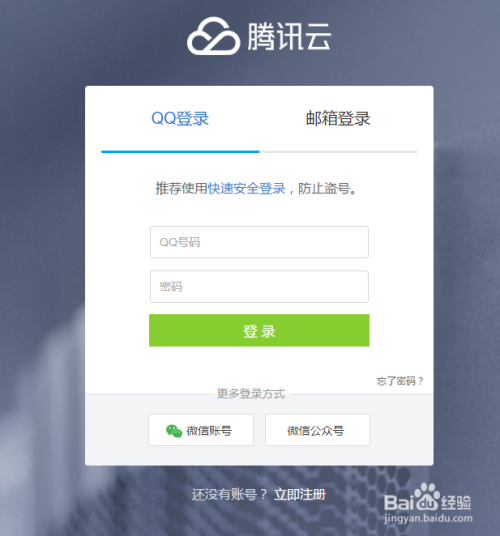Screen dimensions: 500x536
Task: Open the 快速安全登录 link
Action: (247, 188)
